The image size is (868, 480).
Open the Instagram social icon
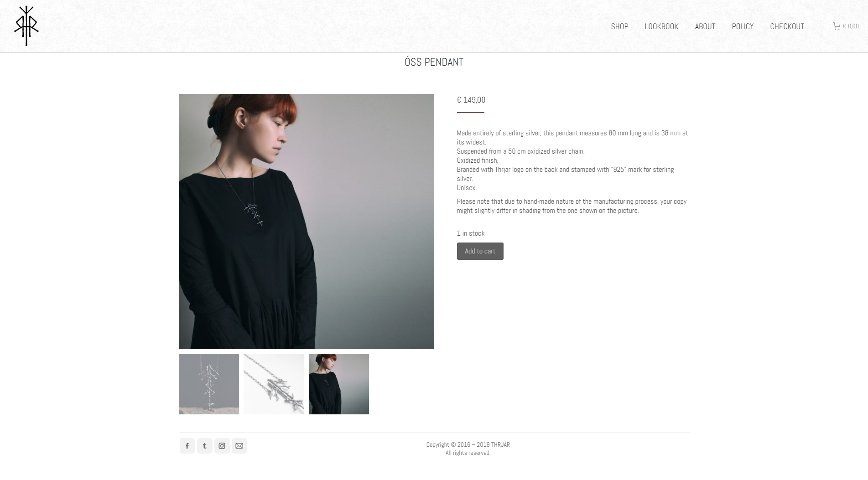point(222,446)
